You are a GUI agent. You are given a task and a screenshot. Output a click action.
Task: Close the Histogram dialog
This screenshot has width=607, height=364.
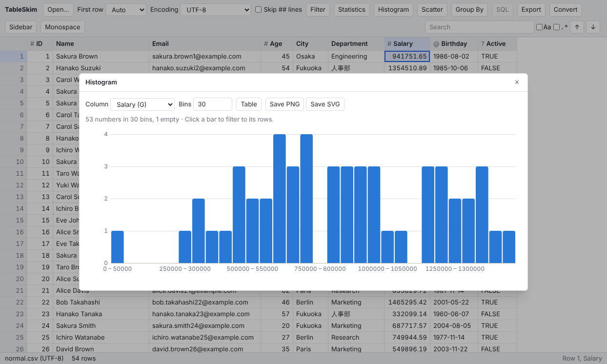click(x=517, y=82)
